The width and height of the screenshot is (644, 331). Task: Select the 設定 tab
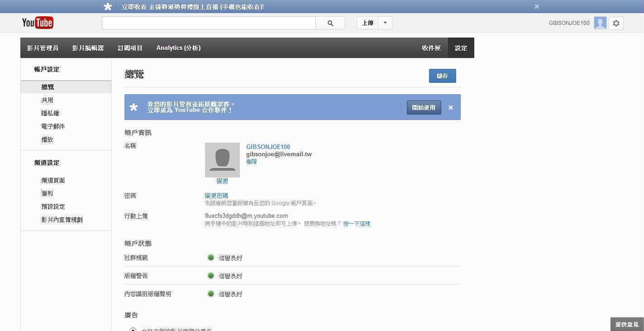click(461, 48)
